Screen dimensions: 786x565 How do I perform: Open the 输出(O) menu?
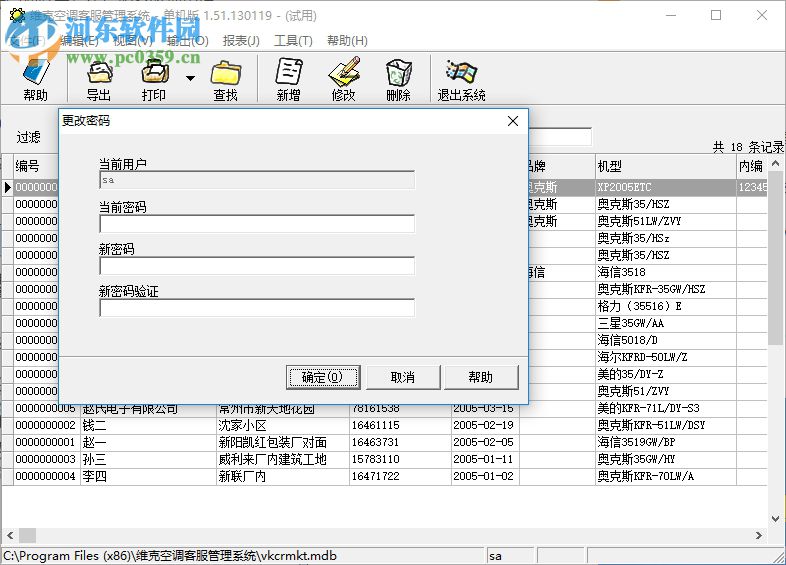[x=187, y=41]
